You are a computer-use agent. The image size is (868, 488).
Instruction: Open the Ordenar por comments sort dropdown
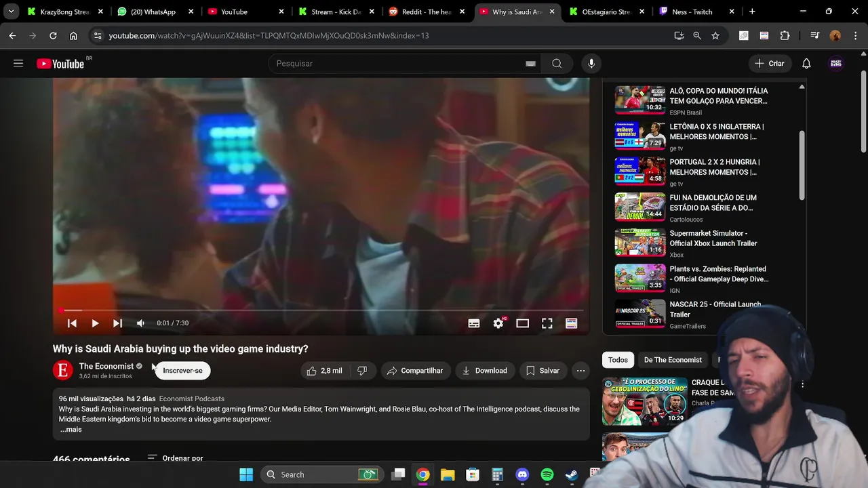click(175, 458)
